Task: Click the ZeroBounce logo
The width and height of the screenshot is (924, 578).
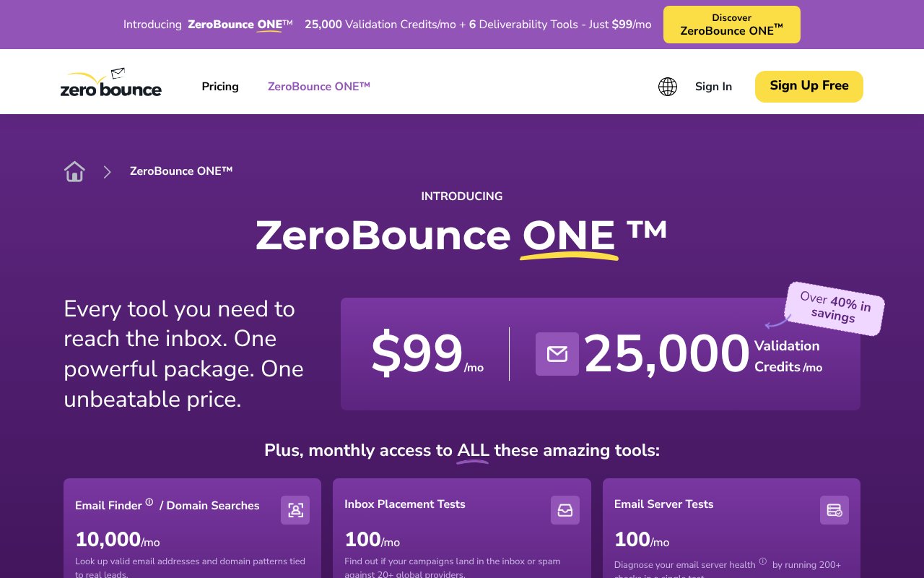Action: pyautogui.click(x=110, y=82)
